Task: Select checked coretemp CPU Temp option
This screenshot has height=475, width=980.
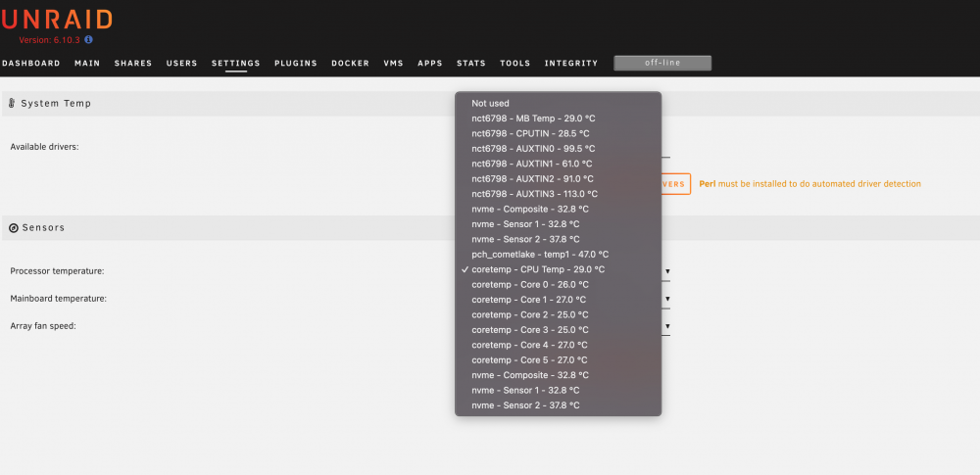Action: click(x=558, y=269)
